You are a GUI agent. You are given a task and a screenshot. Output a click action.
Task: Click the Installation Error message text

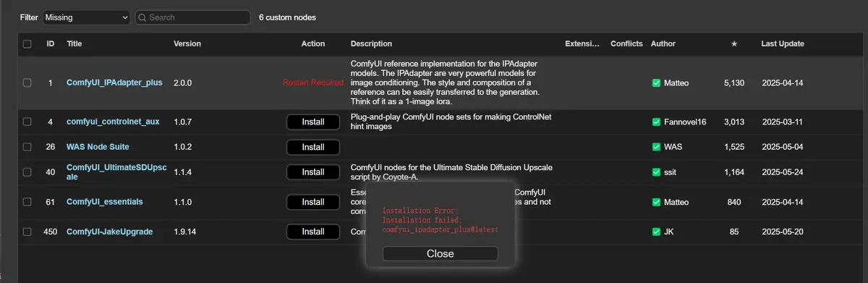pyautogui.click(x=441, y=220)
